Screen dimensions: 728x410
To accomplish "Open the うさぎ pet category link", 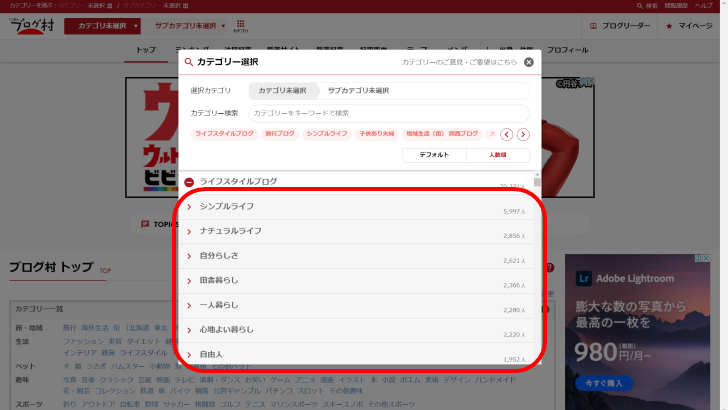I will click(96, 366).
